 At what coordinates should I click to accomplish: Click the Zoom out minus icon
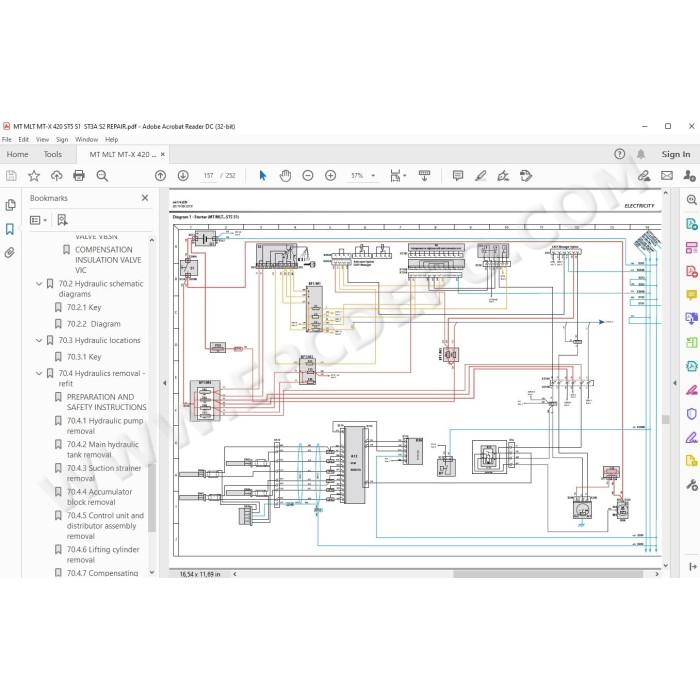308,175
